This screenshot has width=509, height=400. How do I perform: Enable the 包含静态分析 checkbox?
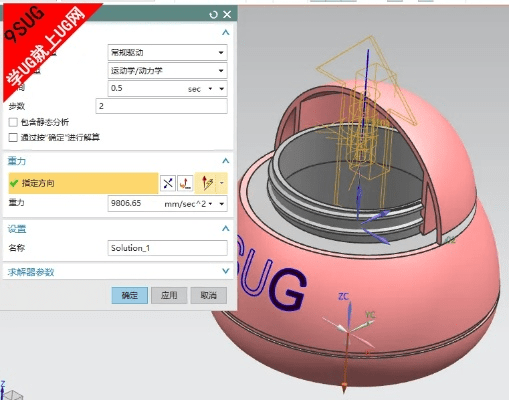click(13, 122)
